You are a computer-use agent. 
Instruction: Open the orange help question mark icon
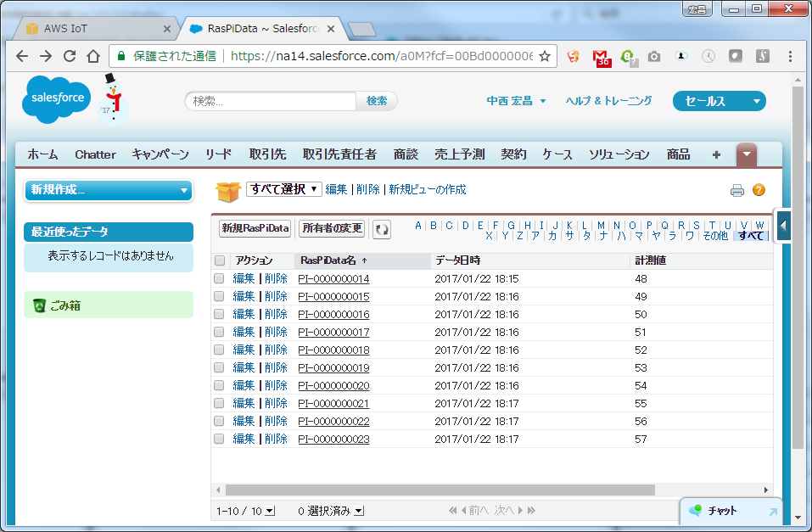tap(759, 190)
